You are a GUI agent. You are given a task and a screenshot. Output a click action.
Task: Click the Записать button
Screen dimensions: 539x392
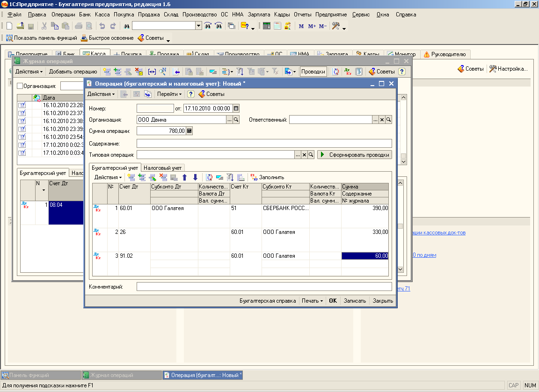(355, 301)
